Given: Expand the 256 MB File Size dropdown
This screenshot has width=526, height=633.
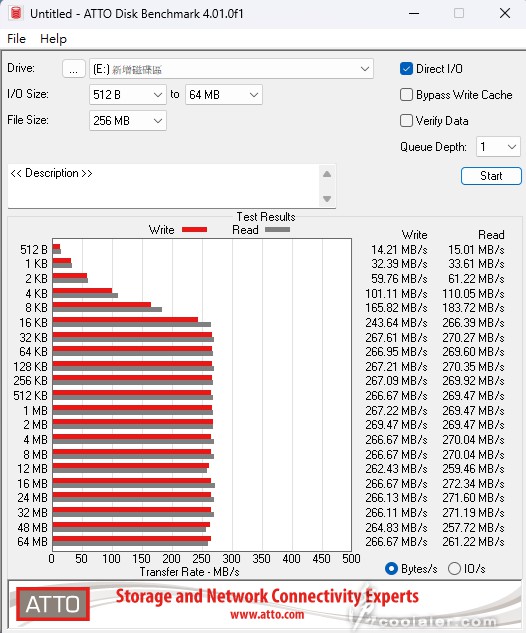Looking at the screenshot, I should click(128, 121).
